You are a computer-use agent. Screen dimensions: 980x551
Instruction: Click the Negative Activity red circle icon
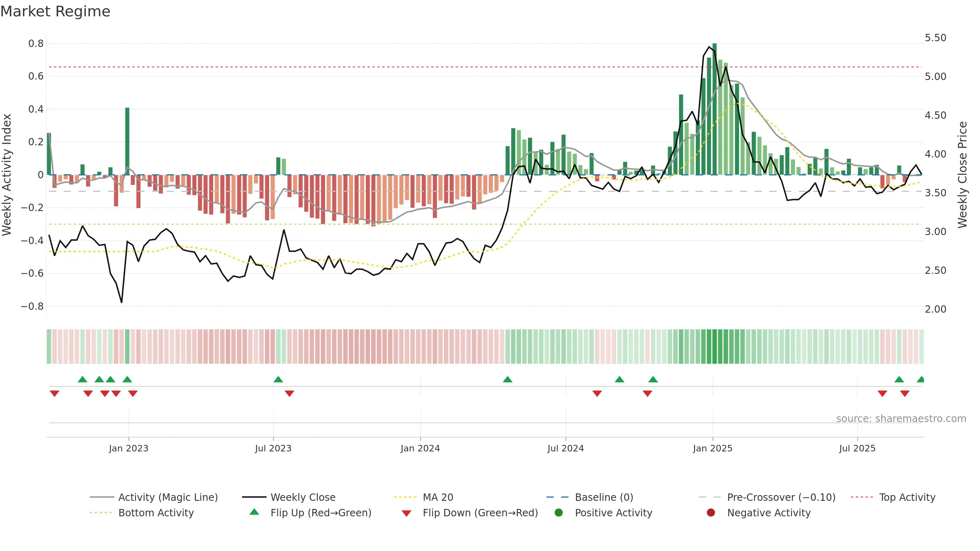(x=711, y=513)
